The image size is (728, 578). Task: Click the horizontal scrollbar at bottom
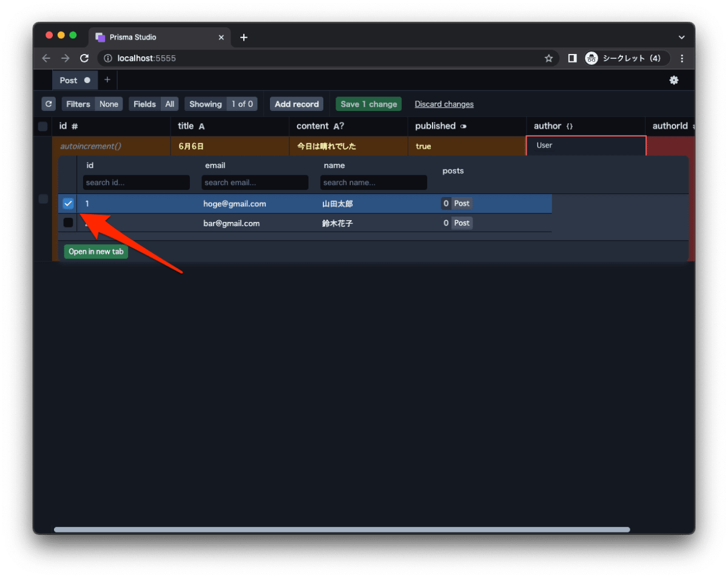342,529
